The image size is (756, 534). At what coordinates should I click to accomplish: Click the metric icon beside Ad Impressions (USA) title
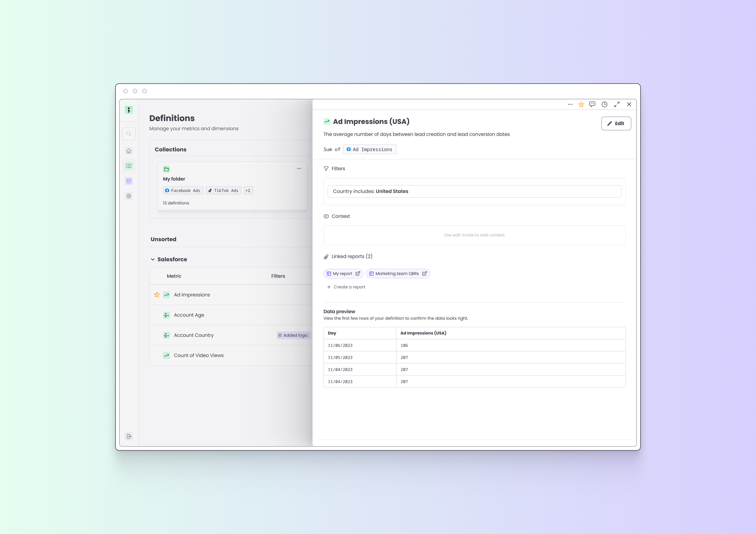327,122
